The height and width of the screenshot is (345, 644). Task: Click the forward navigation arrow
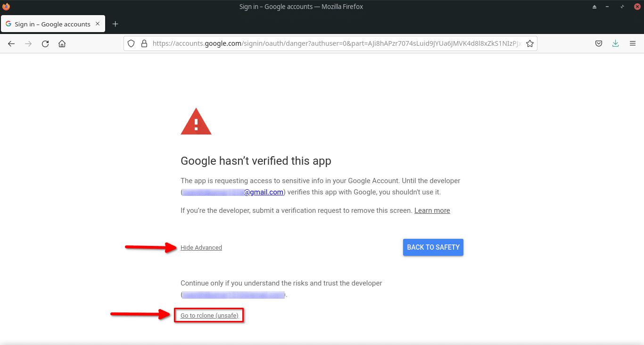[28, 44]
